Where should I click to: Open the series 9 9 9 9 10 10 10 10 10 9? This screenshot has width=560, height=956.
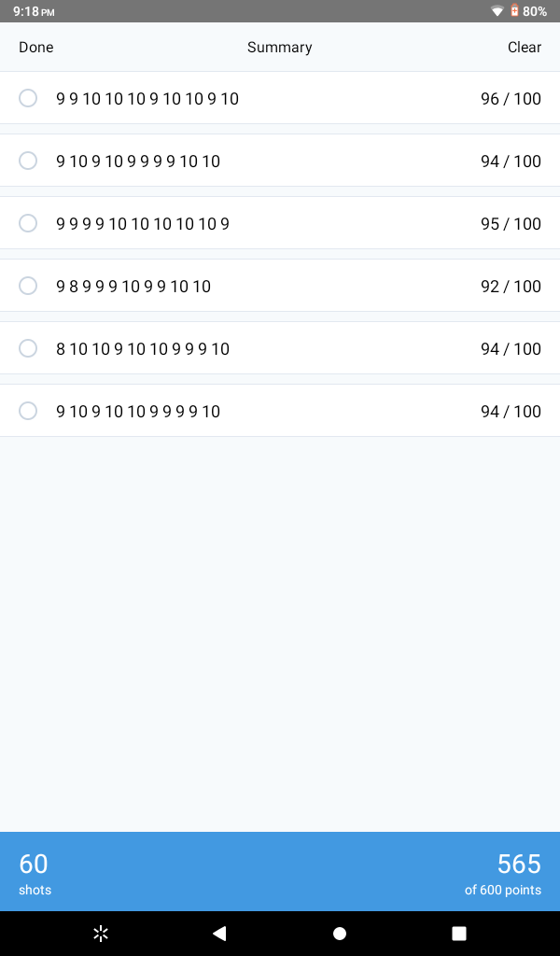coord(280,223)
